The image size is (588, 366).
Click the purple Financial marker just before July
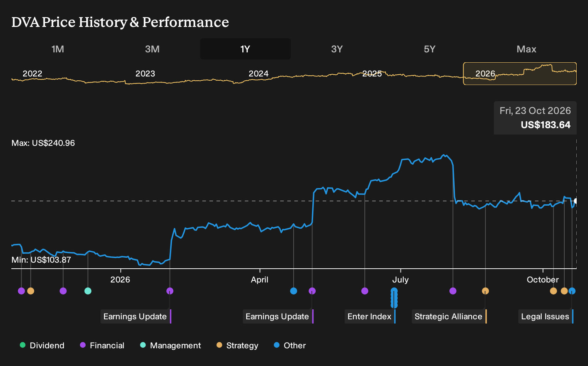(x=365, y=291)
